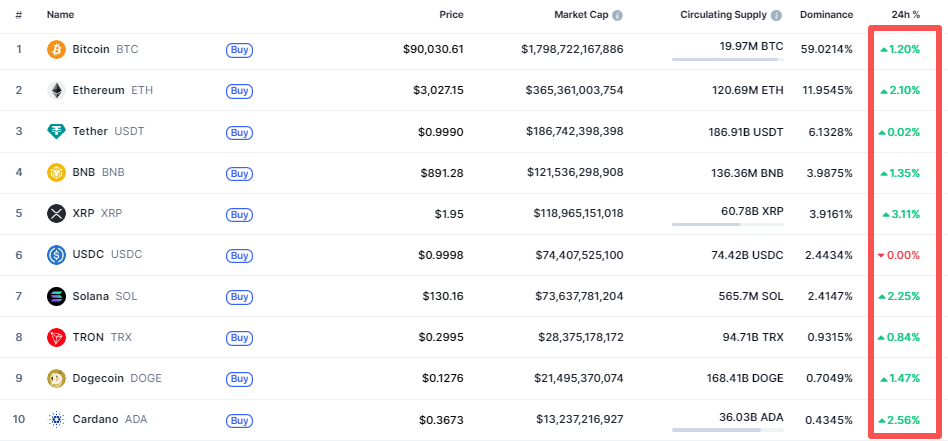Screen dimensions: 948x441
Task: Click the Dogecoin logo icon
Action: tap(56, 378)
